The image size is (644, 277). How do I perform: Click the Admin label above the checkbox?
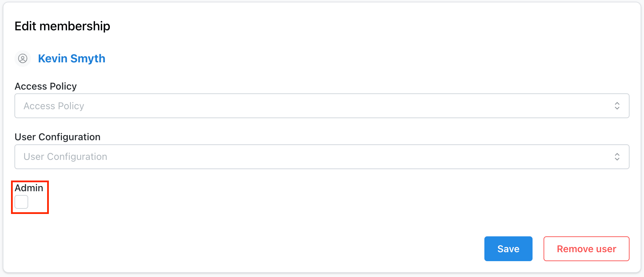tap(29, 188)
